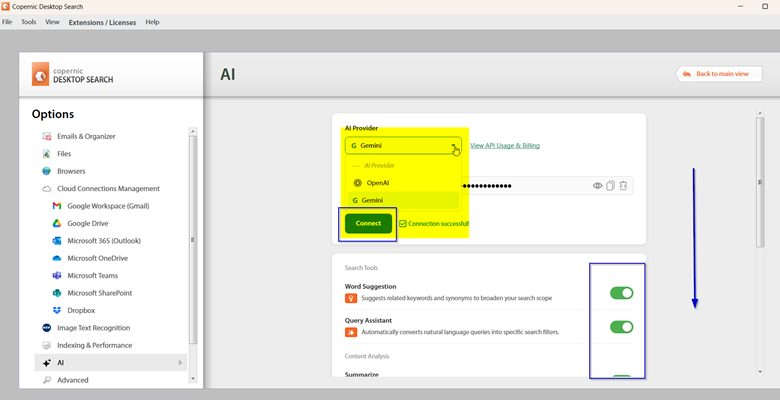Image resolution: width=780 pixels, height=400 pixels.
Task: Click the back arrow icon in Back to main view
Action: pos(687,74)
